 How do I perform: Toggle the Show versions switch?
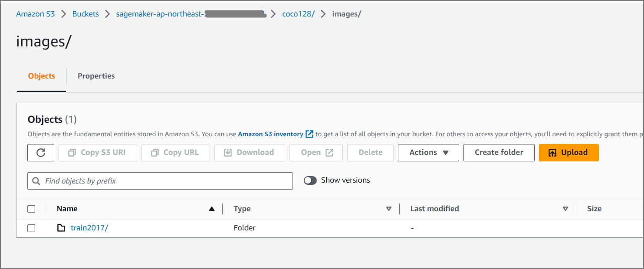point(310,180)
